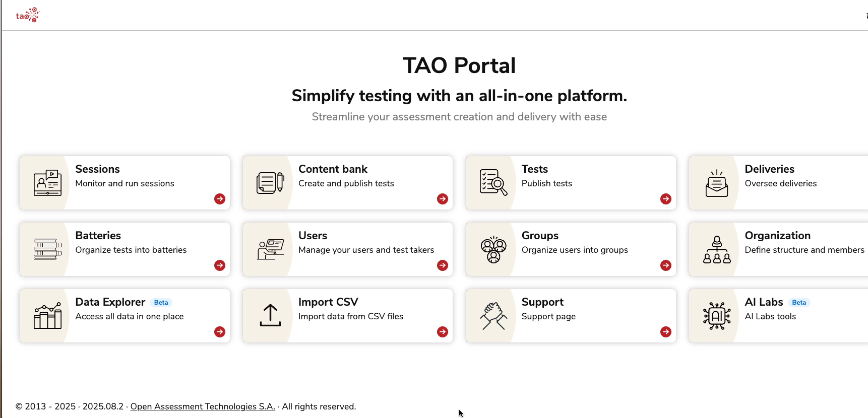The height and width of the screenshot is (418, 868).
Task: Click the Beta badge beside Data Explorer
Action: point(161,303)
